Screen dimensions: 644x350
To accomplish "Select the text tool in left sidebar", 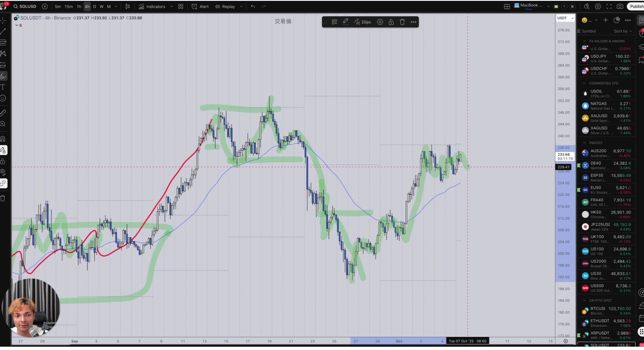I will pyautogui.click(x=3, y=87).
